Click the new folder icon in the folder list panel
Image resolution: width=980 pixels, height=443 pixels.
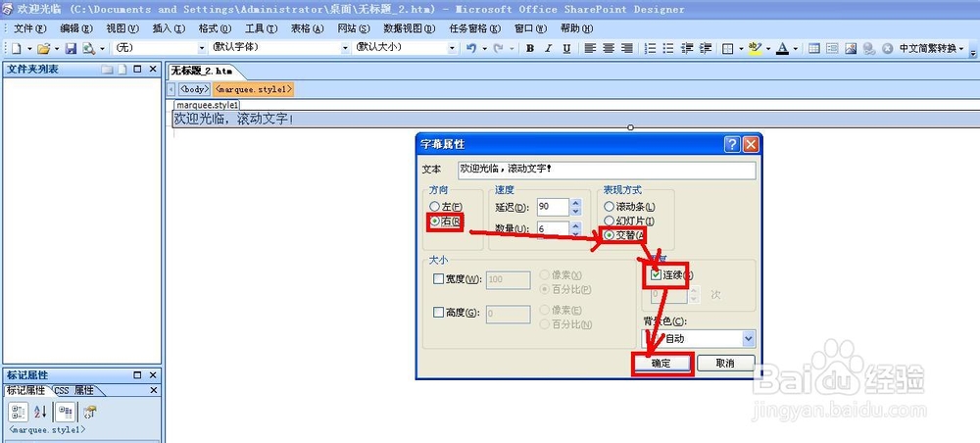pos(108,70)
